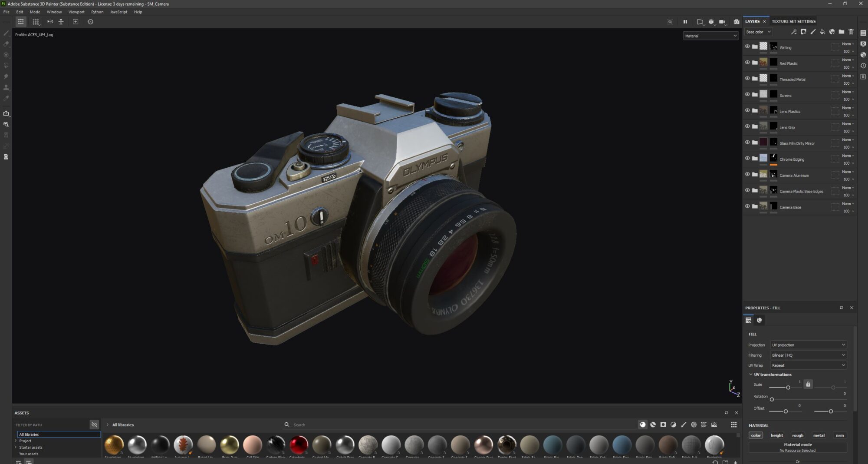
Task: Open the Material view mode dropdown
Action: pyautogui.click(x=710, y=36)
